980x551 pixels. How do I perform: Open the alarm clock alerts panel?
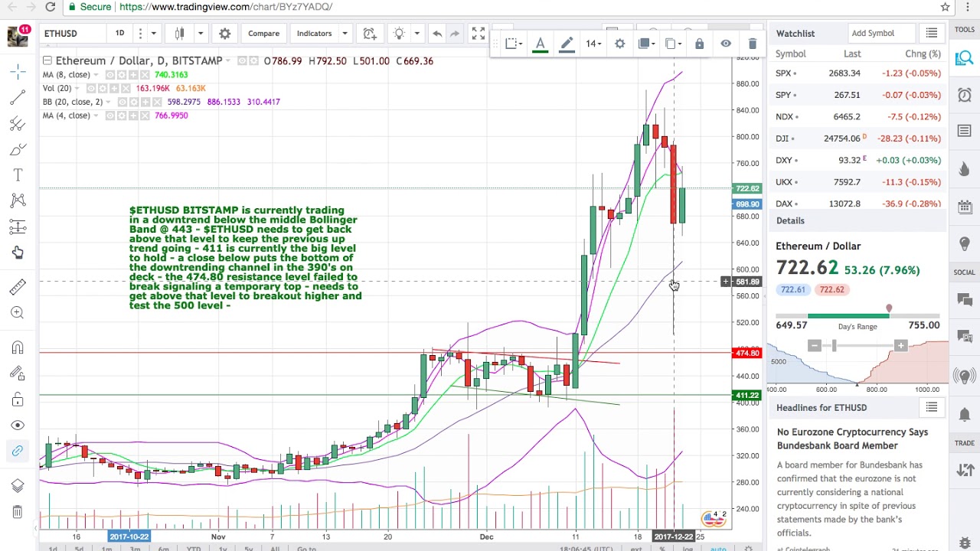coord(965,95)
